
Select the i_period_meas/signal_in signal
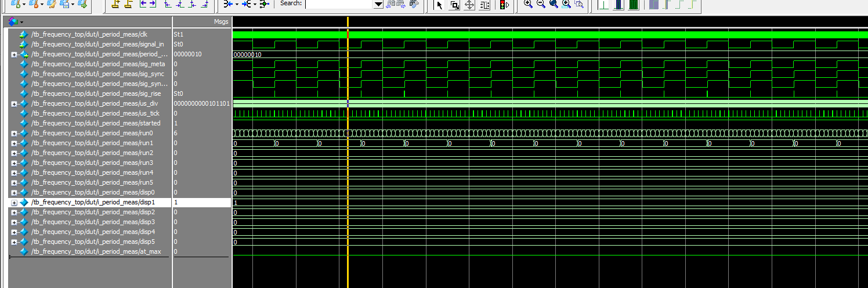tap(97, 44)
